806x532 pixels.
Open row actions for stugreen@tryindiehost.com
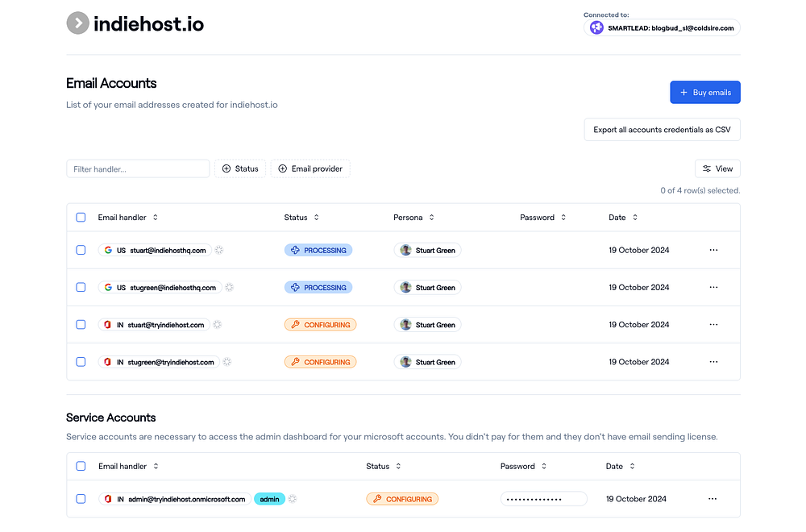click(713, 362)
